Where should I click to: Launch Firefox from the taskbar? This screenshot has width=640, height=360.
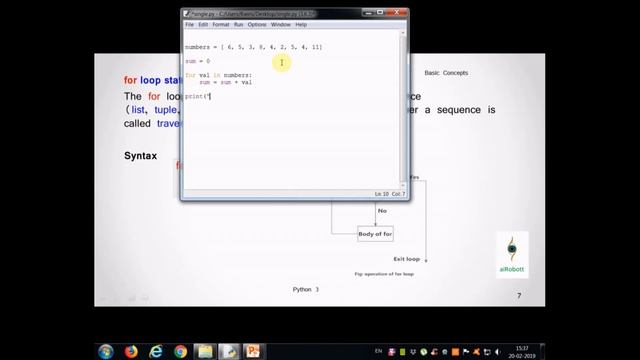(131, 351)
